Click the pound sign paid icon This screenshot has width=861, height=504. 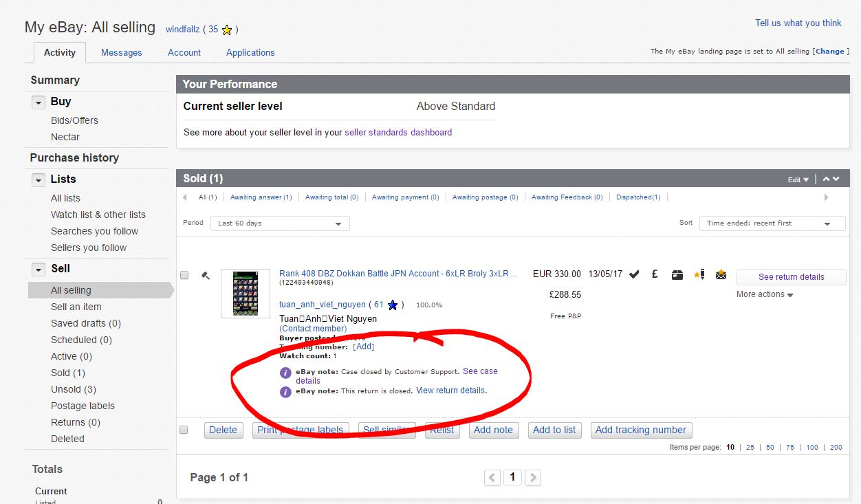click(655, 274)
